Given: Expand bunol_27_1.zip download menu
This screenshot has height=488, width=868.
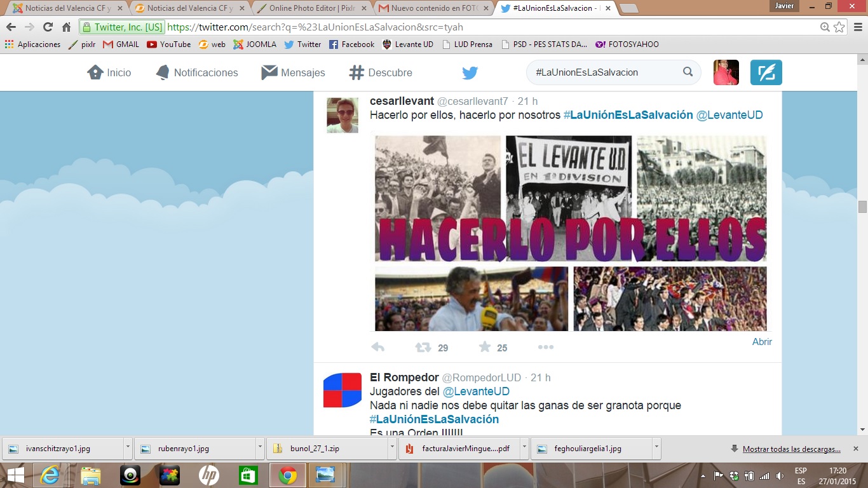Looking at the screenshot, I should coord(392,448).
